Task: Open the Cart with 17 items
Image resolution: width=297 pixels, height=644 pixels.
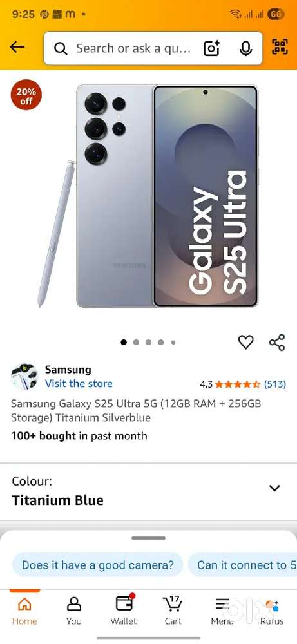Action: (173, 611)
